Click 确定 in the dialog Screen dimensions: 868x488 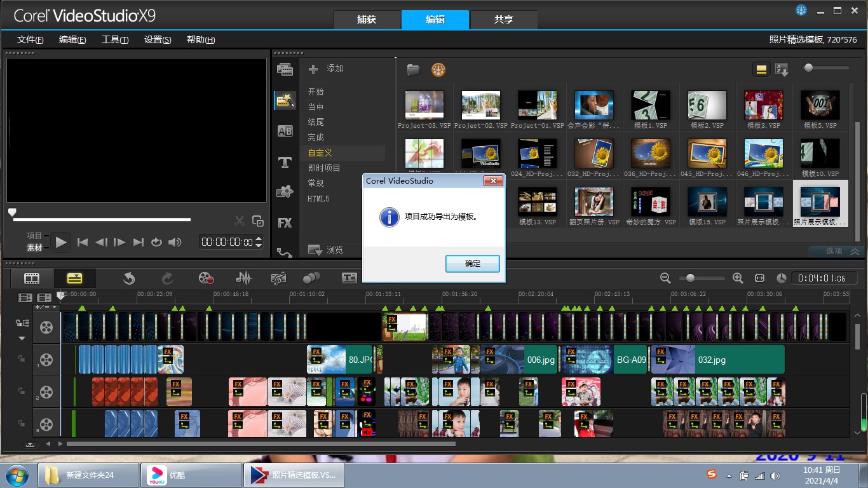click(x=473, y=264)
